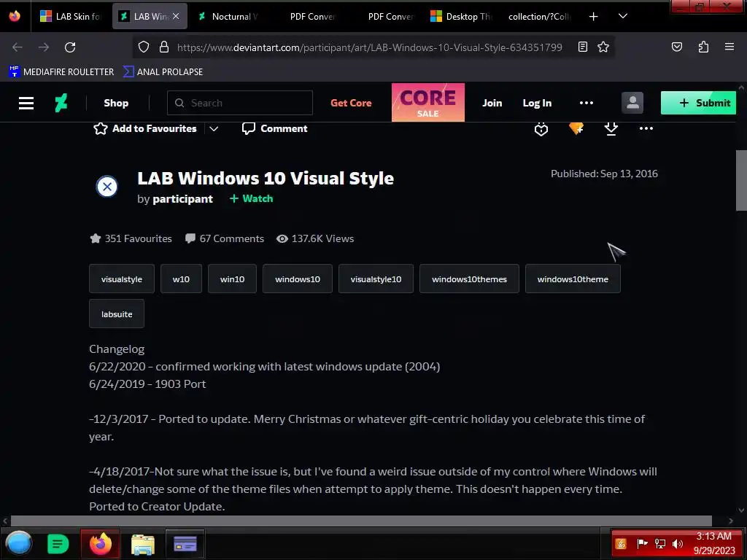747x560 pixels.
Task: Click the DeviantArt Search field
Action: [x=239, y=103]
